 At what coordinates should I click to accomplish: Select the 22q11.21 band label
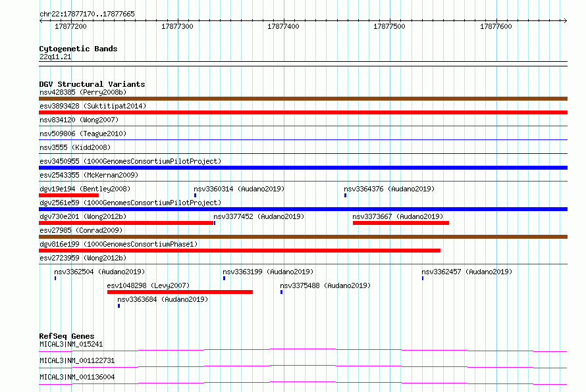pos(55,57)
